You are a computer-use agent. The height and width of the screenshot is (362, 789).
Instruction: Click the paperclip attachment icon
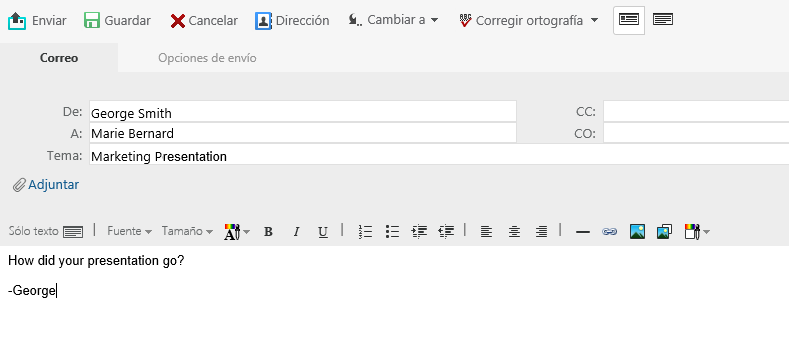(19, 185)
